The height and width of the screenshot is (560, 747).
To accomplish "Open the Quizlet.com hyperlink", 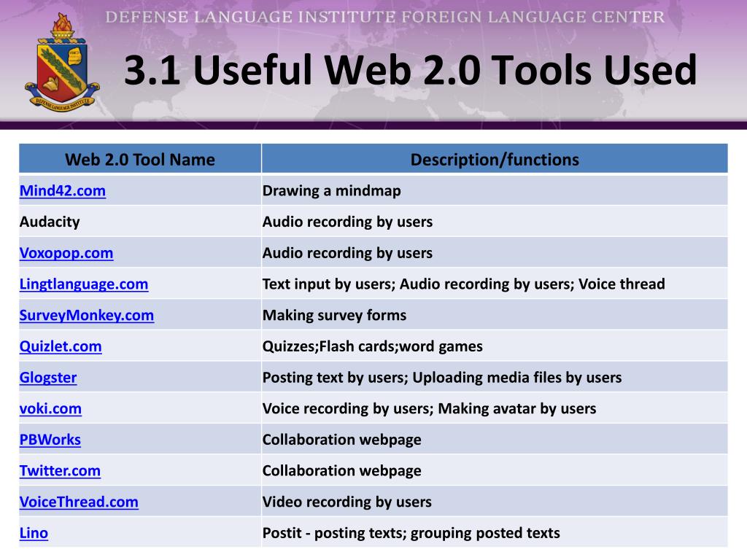I will [61, 346].
